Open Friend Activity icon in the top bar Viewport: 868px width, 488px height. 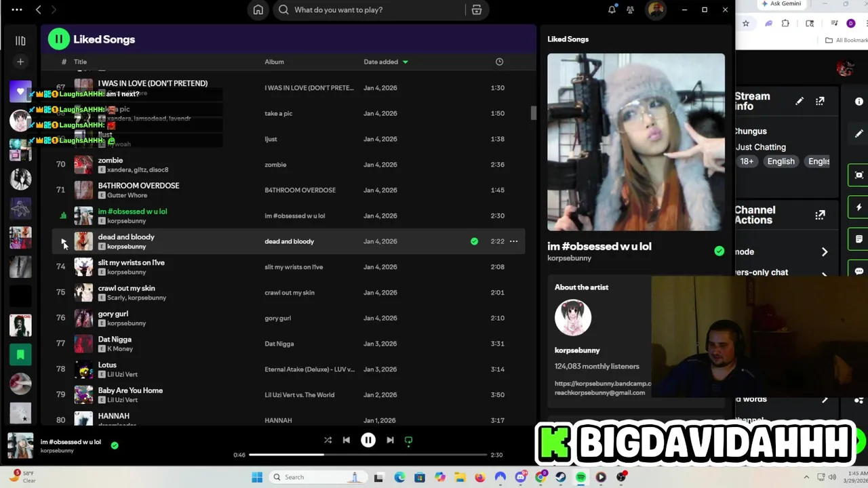pyautogui.click(x=631, y=9)
